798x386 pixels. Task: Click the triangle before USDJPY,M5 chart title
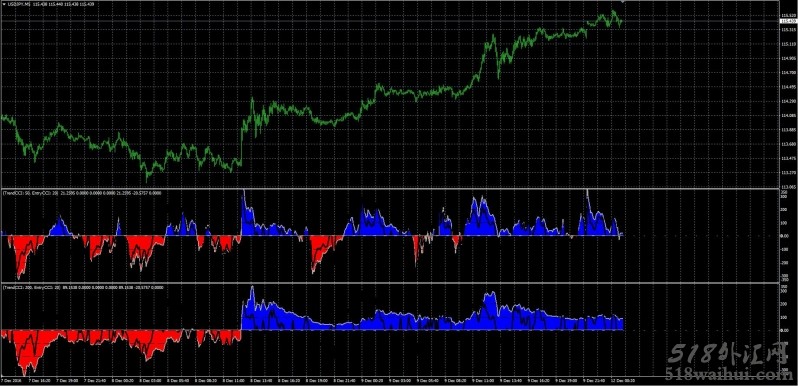tap(4, 4)
